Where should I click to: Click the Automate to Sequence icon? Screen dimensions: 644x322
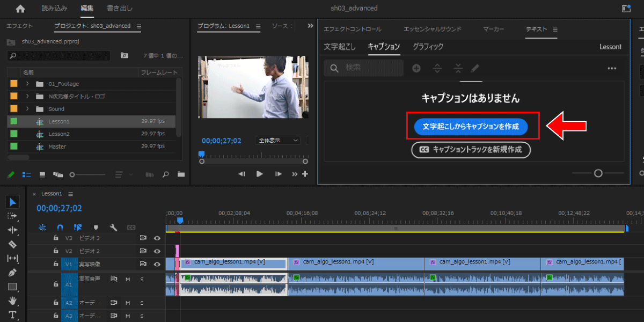point(150,174)
